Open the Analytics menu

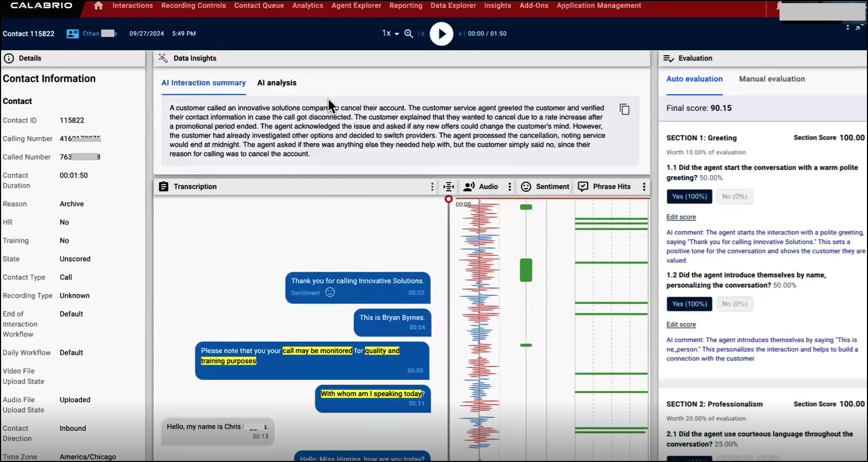[308, 6]
